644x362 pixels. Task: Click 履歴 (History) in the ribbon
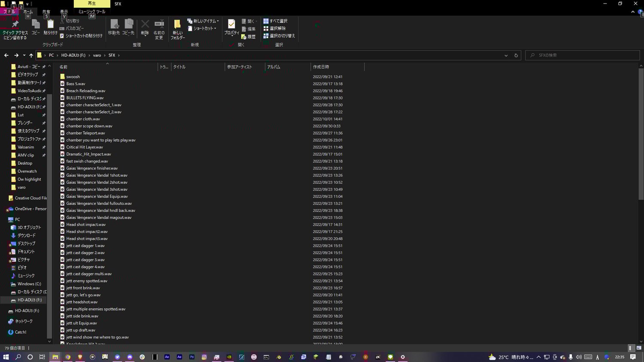(x=249, y=37)
